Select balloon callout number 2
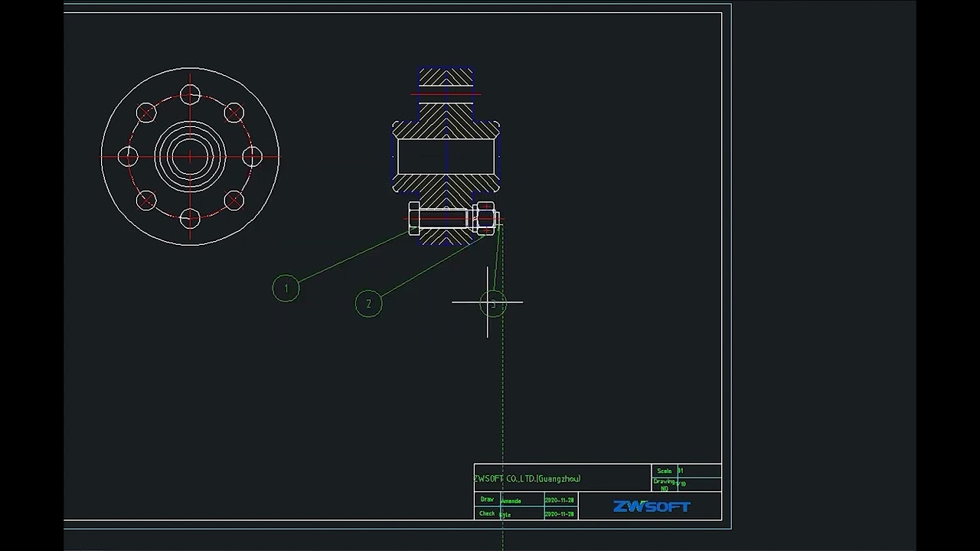 (368, 304)
